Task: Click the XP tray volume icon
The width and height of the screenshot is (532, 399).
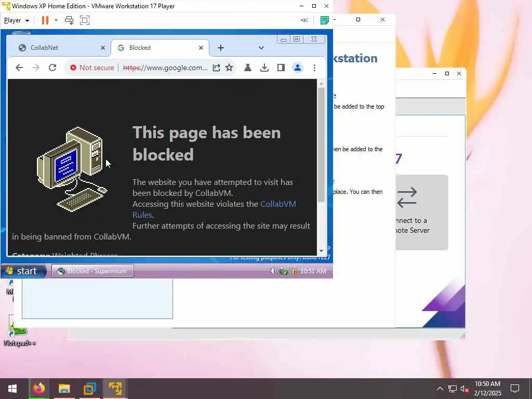Action: click(x=273, y=271)
